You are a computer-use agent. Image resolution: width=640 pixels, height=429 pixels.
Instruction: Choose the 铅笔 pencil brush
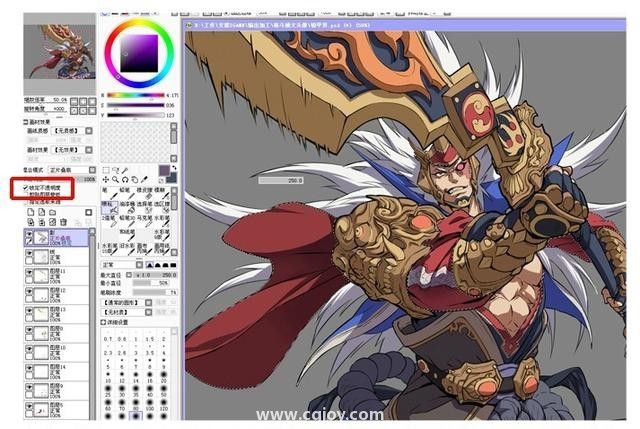pos(127,194)
